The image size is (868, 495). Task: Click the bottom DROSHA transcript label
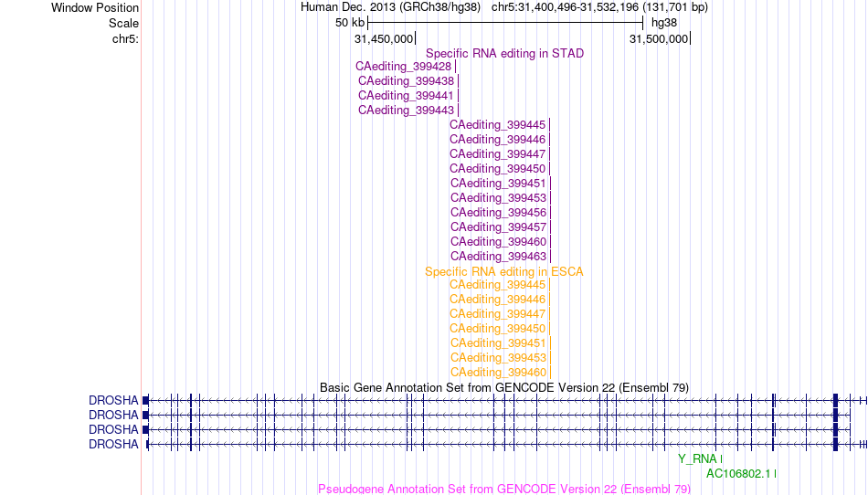coord(113,444)
